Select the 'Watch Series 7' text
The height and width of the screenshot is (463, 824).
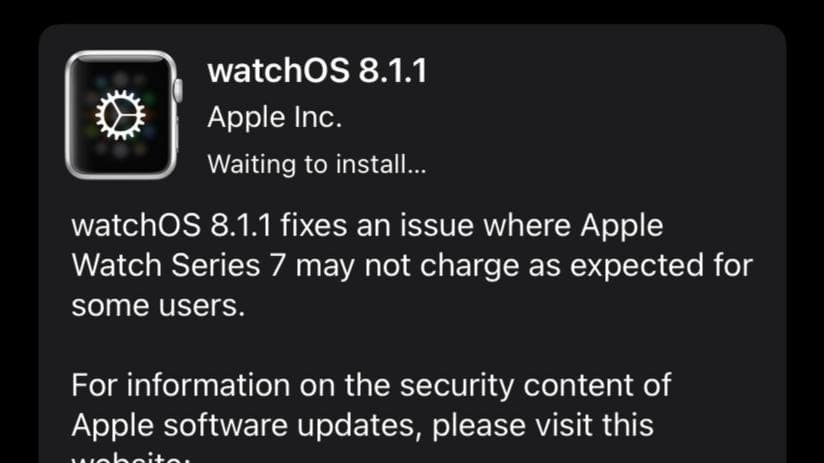(178, 265)
